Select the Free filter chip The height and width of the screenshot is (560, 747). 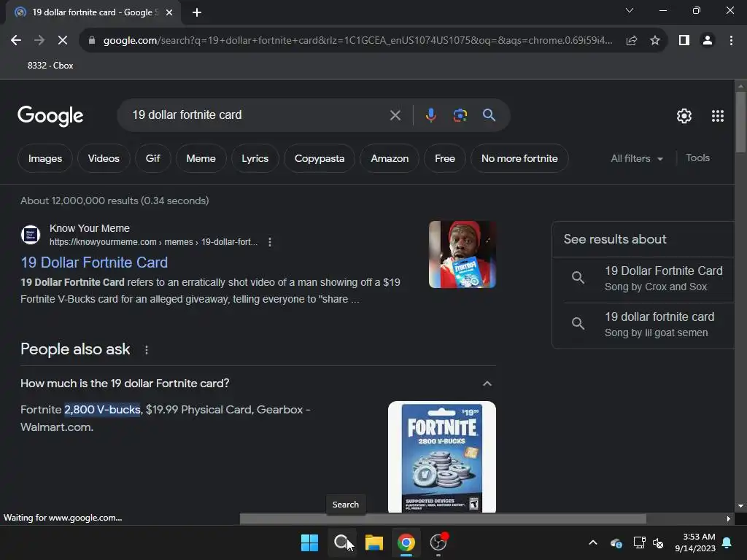(x=444, y=158)
